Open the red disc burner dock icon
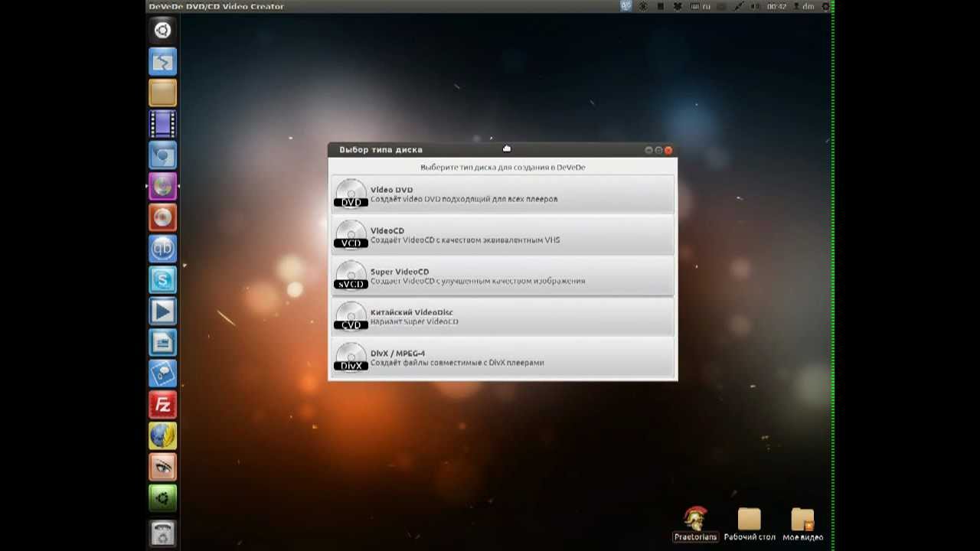Screen dimensions: 980x551 point(162,217)
